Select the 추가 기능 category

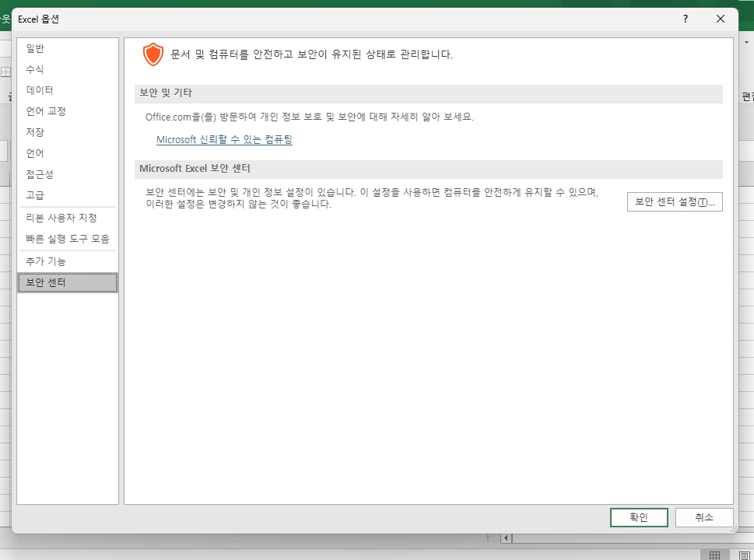pyautogui.click(x=68, y=261)
